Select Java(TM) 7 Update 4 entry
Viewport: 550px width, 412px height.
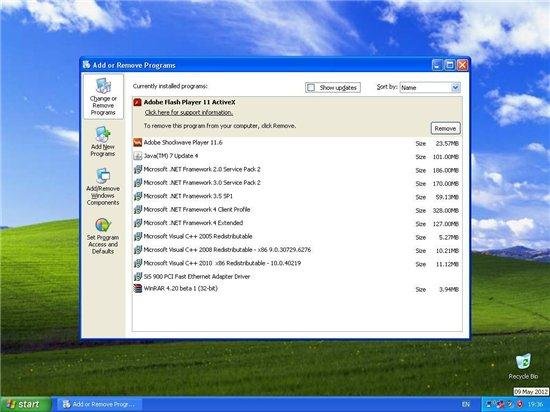coord(297,156)
